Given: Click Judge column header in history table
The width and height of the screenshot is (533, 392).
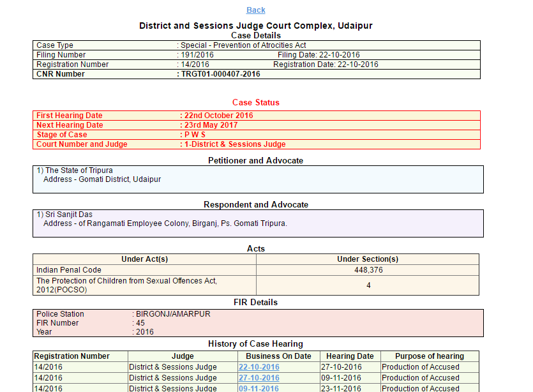Looking at the screenshot, I should coord(183,356).
